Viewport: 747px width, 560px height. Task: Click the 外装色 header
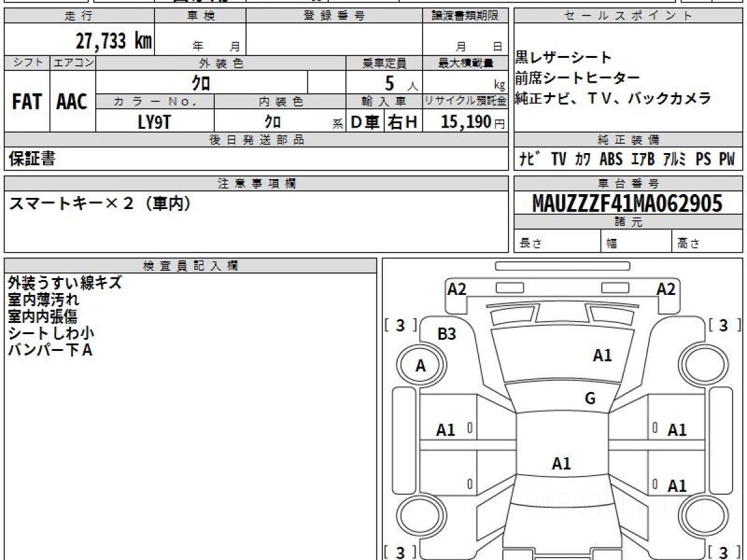click(221, 63)
